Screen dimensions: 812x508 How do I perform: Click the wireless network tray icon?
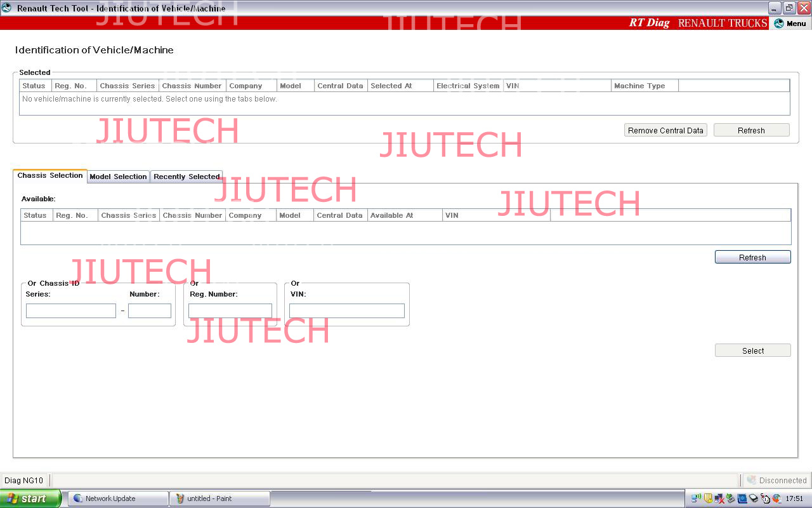click(x=696, y=498)
